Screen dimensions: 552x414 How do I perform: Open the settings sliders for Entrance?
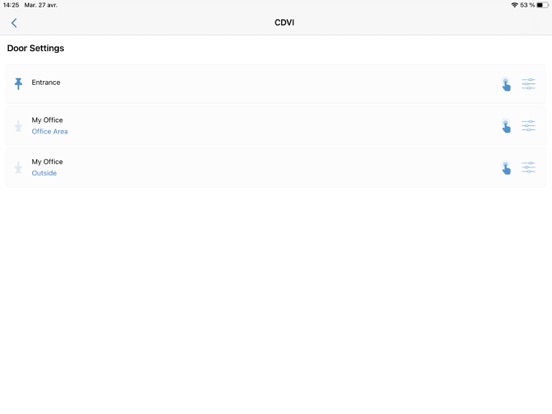click(528, 84)
